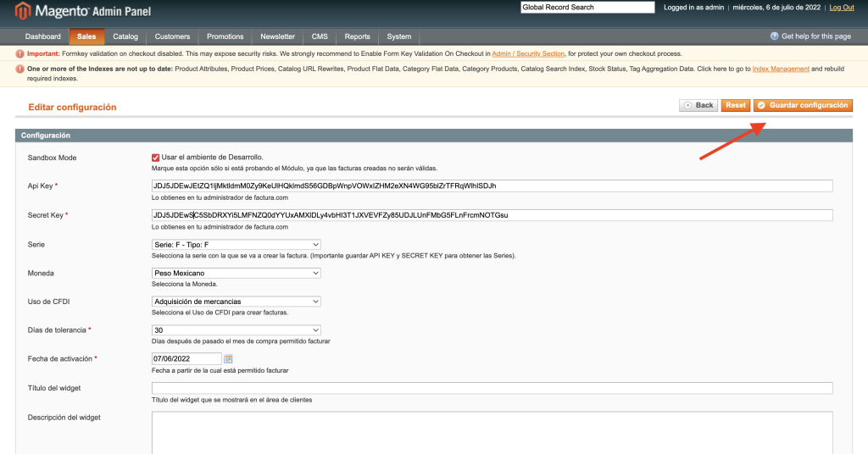Click the Configuración section header
The width and height of the screenshot is (868, 454).
(x=433, y=136)
